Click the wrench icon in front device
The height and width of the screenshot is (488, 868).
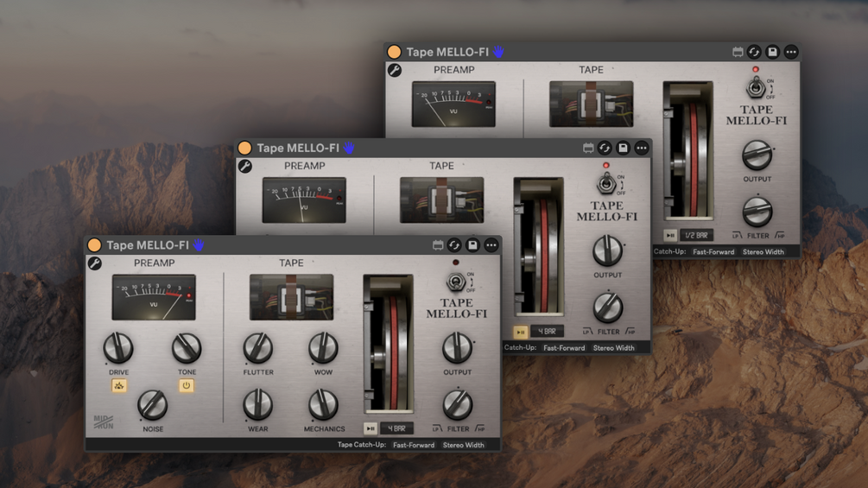95,263
